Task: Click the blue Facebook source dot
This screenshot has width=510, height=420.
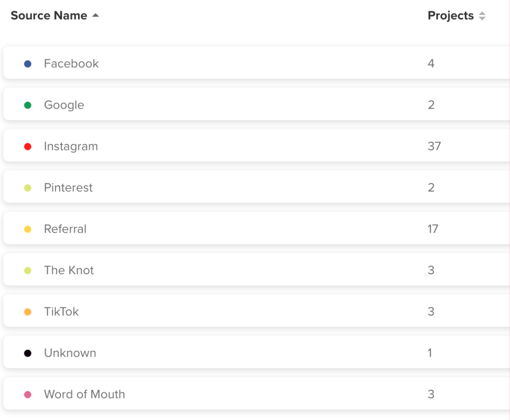Action: coord(28,64)
